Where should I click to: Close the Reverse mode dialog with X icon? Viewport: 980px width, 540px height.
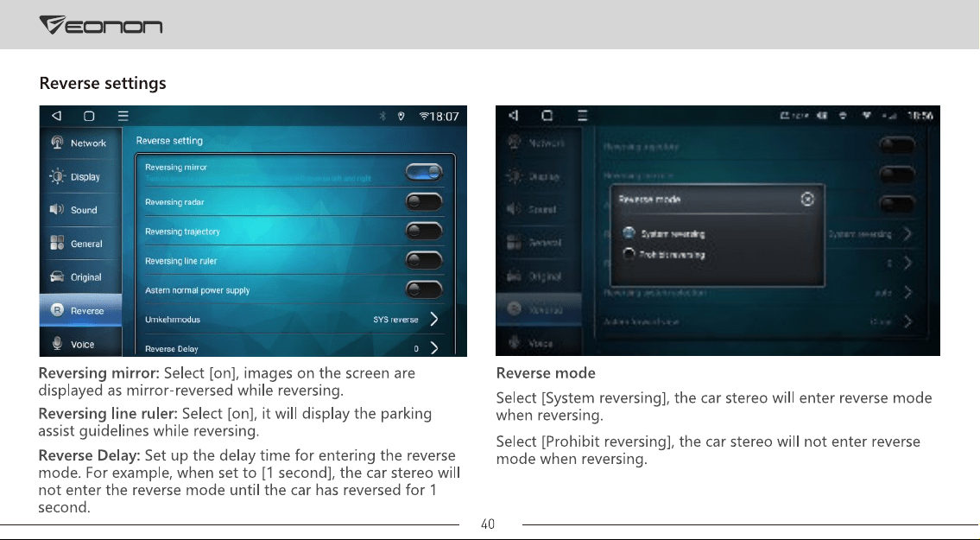(807, 199)
